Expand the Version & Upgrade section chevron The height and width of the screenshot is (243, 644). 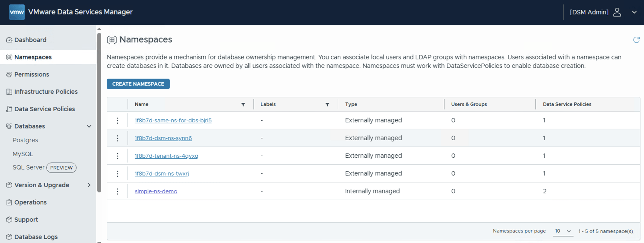[x=89, y=185]
